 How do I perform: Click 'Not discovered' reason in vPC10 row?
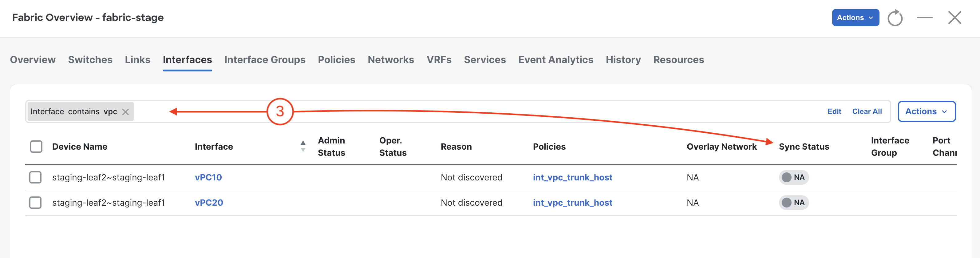(471, 177)
